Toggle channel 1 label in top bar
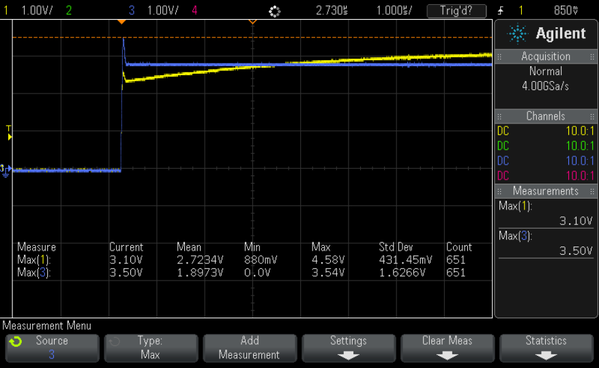The image size is (599, 368). point(6,10)
